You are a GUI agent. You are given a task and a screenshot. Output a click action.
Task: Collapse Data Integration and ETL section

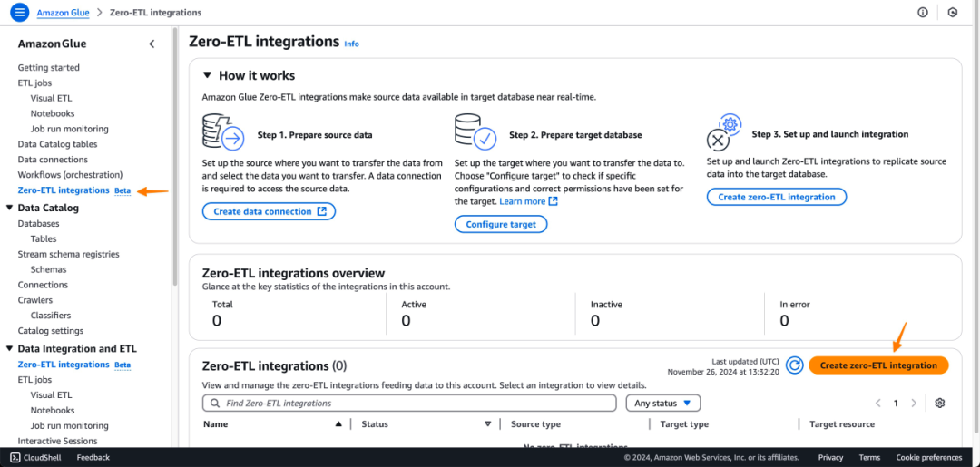coord(9,349)
